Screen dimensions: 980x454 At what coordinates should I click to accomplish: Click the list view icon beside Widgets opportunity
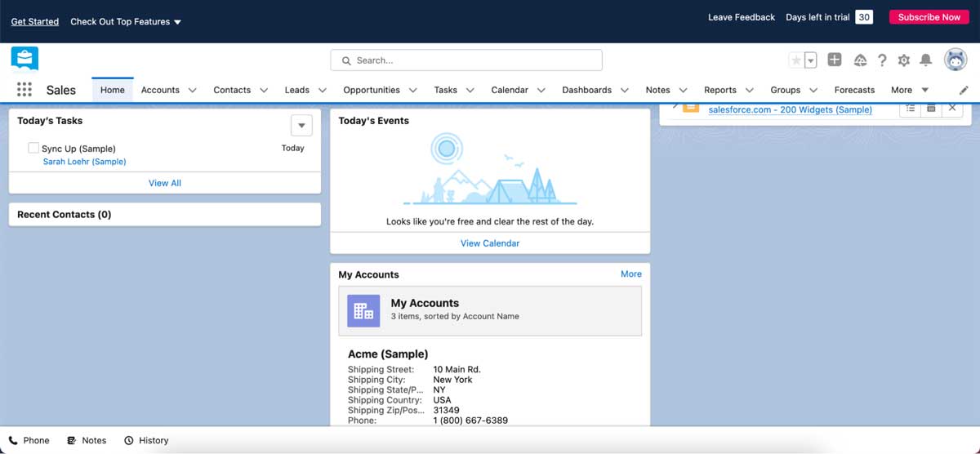(x=910, y=108)
